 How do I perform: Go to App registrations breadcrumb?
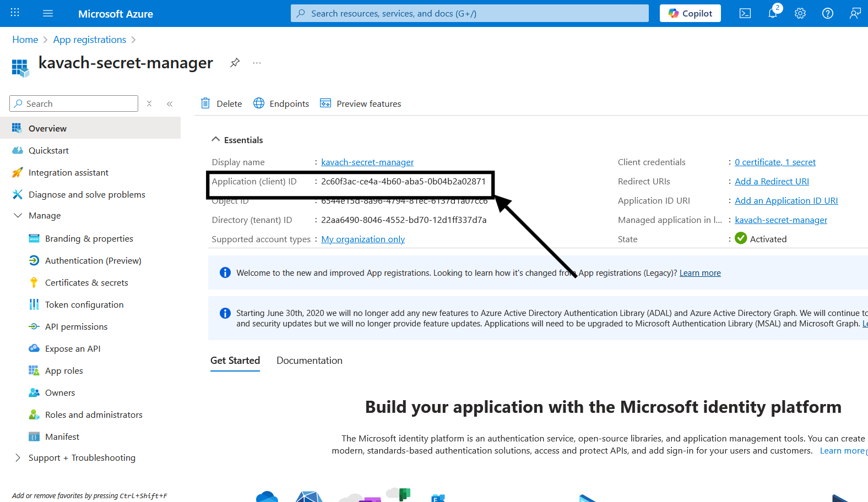pos(90,40)
